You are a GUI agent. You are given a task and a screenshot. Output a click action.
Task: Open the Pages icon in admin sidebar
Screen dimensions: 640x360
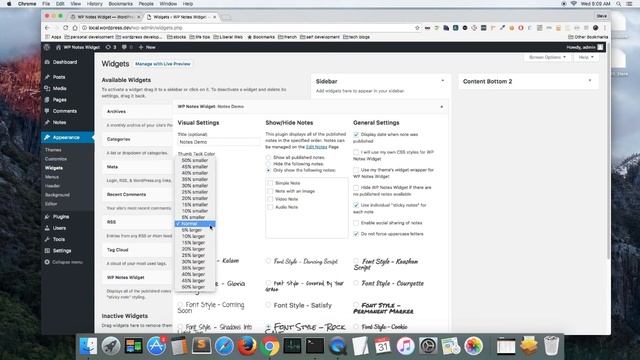pos(47,100)
